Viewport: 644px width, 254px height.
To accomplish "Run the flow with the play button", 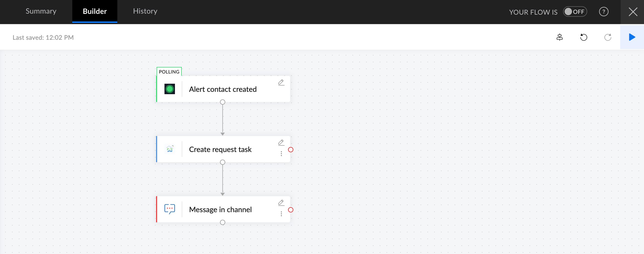I will coord(632,37).
